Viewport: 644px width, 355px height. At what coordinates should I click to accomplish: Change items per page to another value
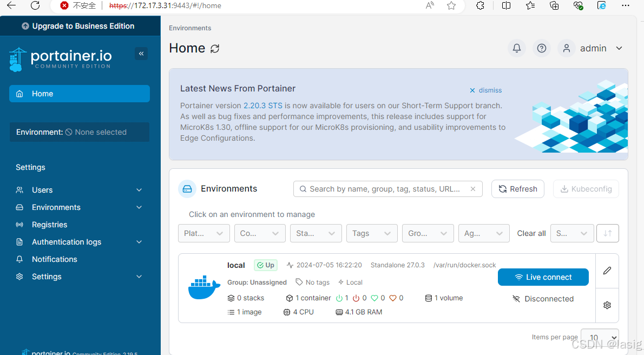599,337
